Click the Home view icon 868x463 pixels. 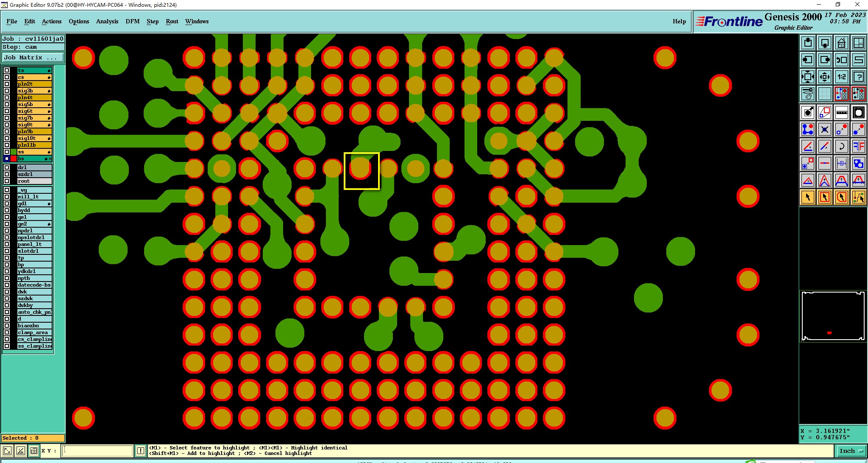841,43
